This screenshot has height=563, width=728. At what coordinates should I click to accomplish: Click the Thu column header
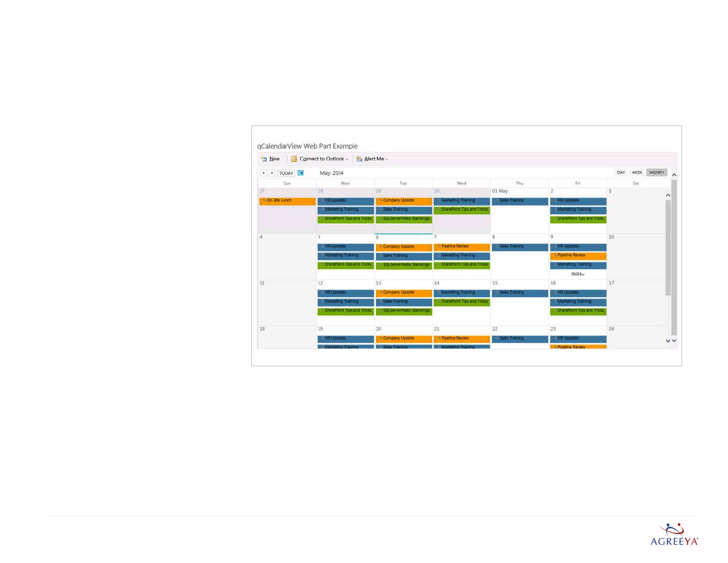click(x=519, y=184)
